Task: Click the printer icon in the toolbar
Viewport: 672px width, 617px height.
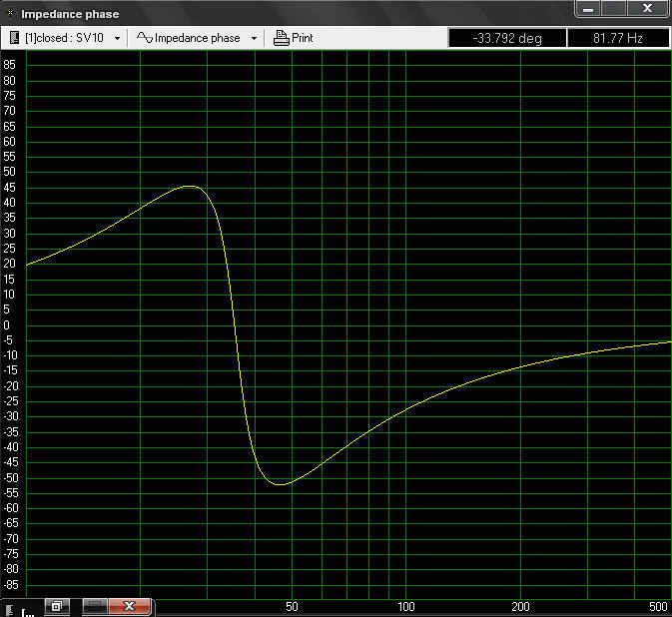Action: [282, 38]
